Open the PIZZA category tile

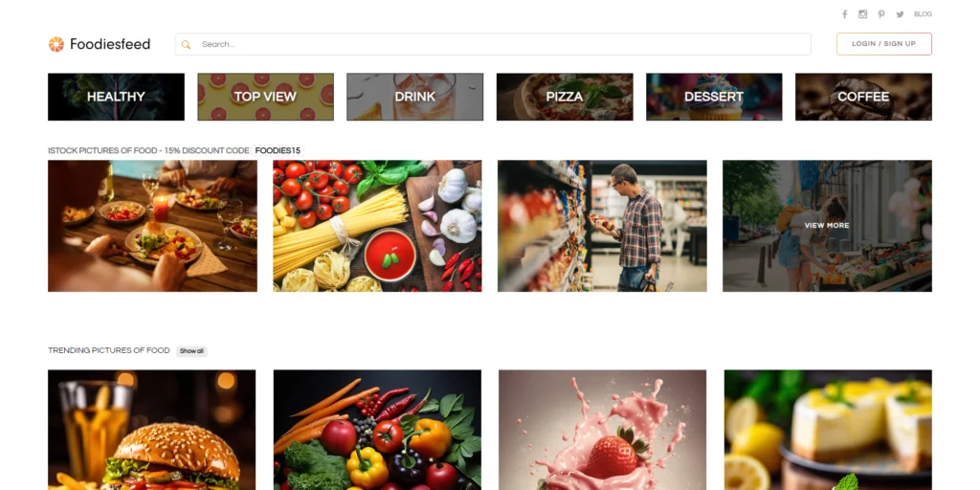click(x=565, y=97)
